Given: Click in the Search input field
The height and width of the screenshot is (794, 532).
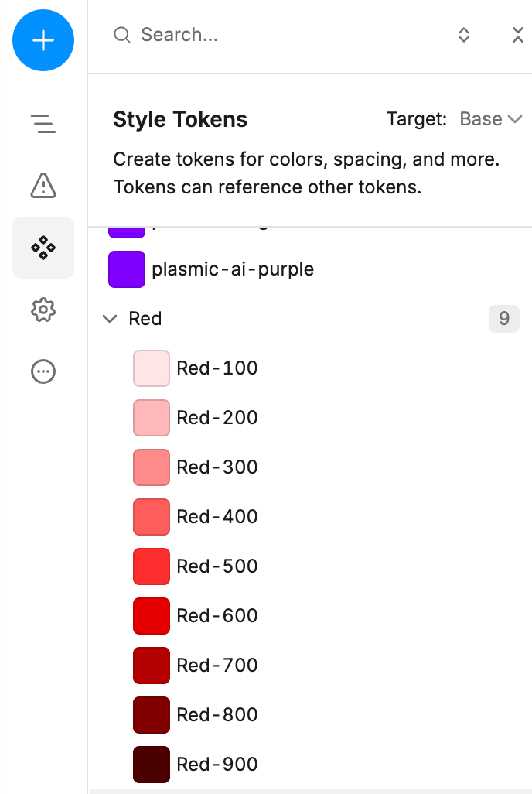Looking at the screenshot, I should pyautogui.click(x=286, y=35).
